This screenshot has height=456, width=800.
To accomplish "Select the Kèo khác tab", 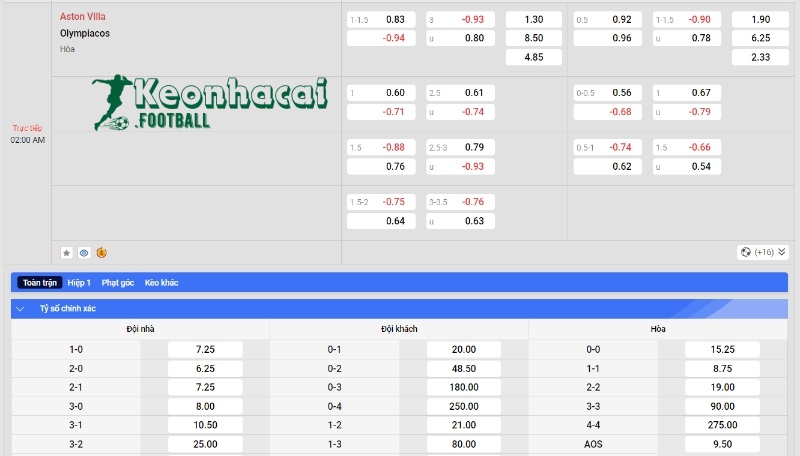I will point(161,283).
